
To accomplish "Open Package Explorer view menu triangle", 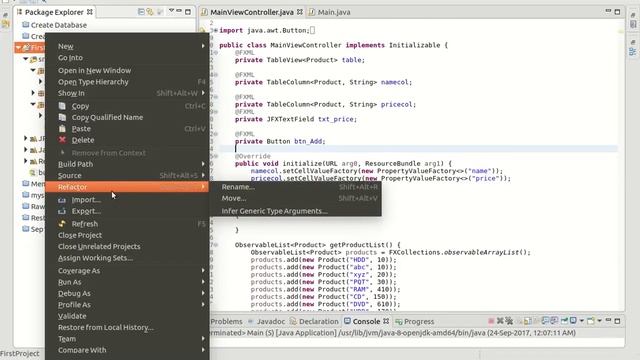I will pyautogui.click(x=171, y=11).
